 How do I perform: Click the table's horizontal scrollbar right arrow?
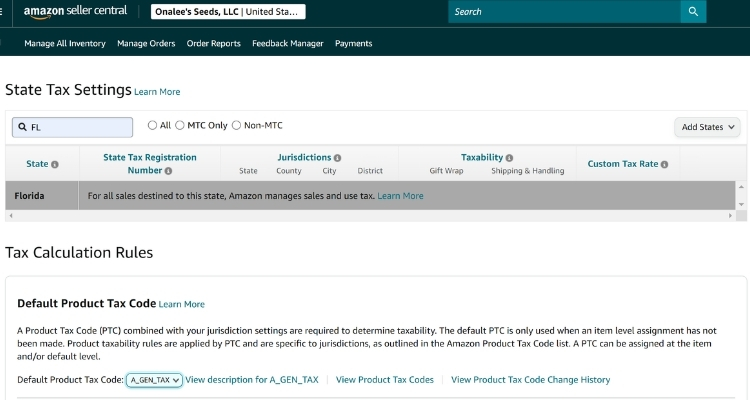click(x=732, y=216)
